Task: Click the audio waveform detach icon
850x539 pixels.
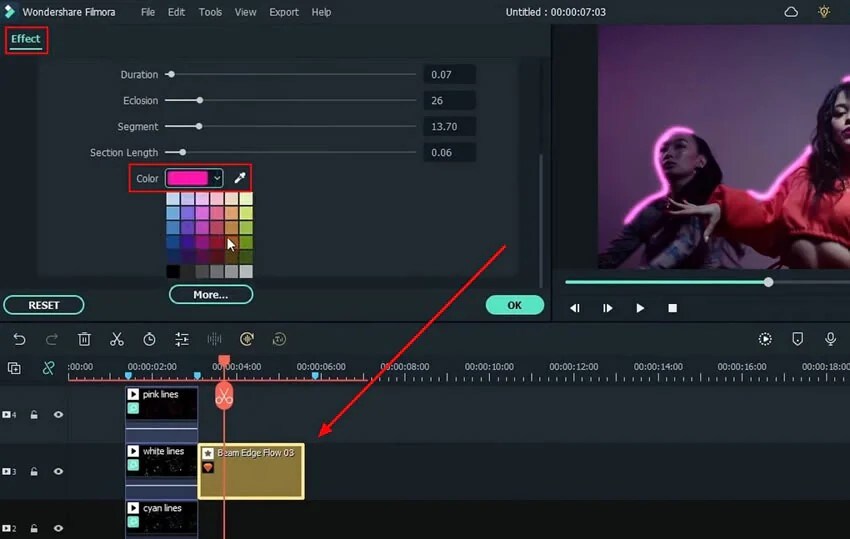Action: 215,339
